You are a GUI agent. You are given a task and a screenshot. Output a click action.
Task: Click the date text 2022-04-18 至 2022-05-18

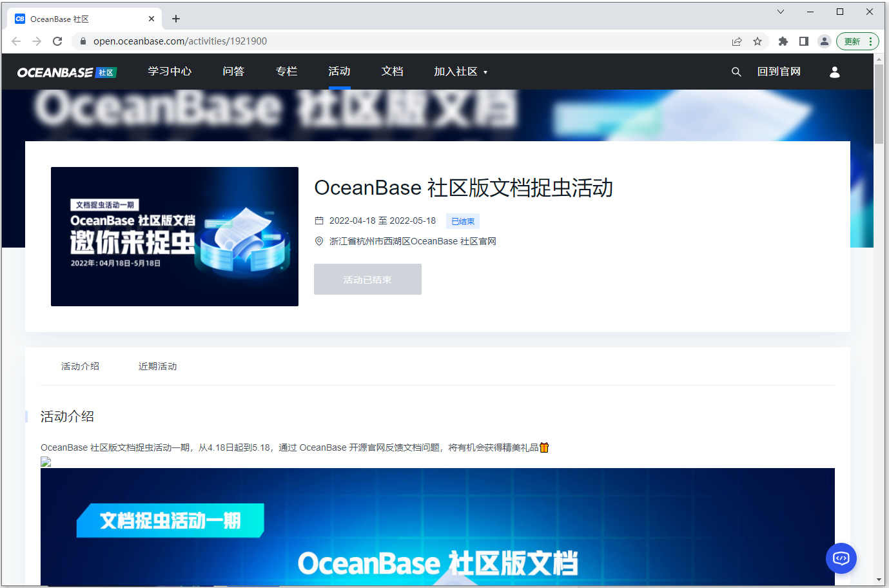(382, 220)
